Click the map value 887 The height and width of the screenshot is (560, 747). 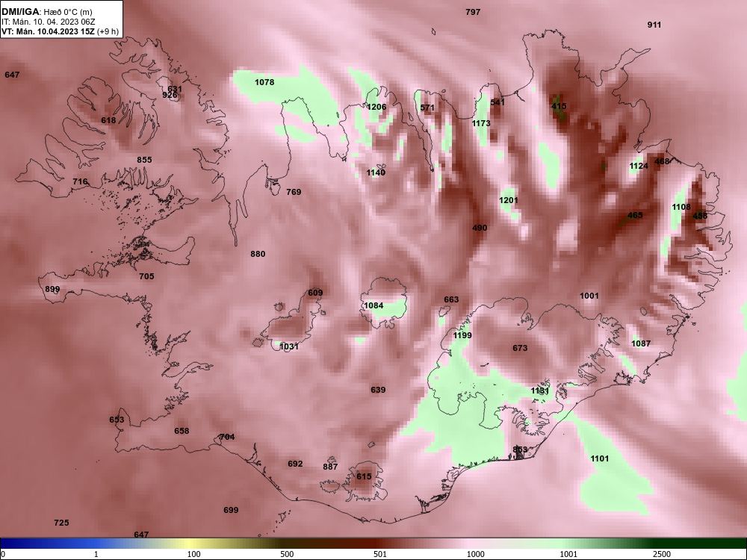330,467
